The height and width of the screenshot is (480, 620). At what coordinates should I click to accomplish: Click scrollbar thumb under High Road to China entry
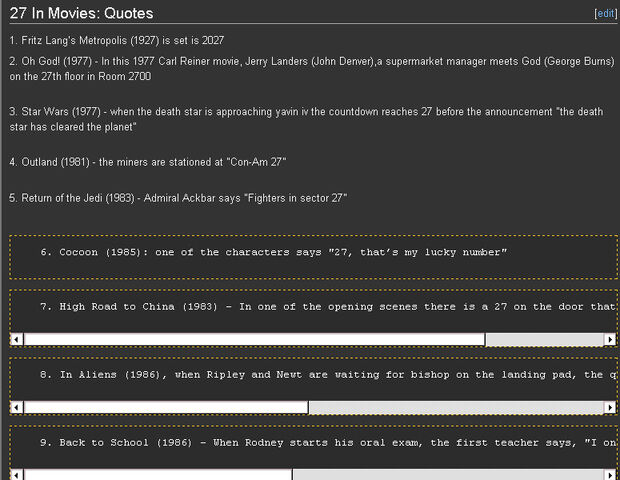pos(254,339)
